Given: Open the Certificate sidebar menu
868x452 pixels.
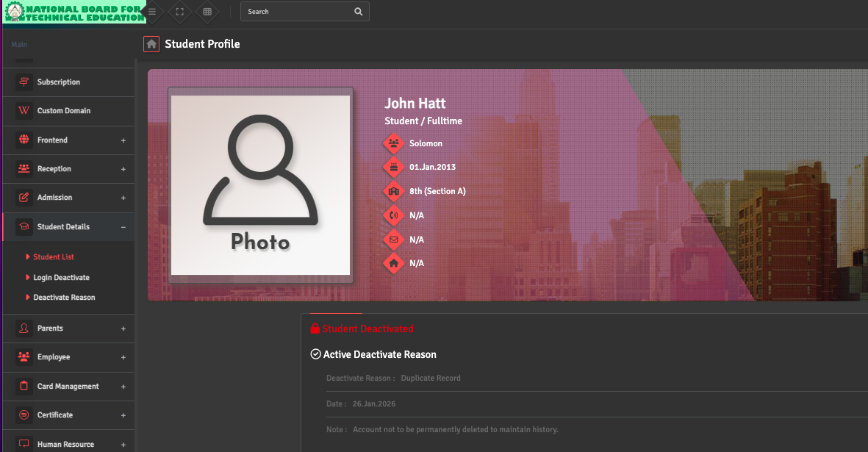Looking at the screenshot, I should coord(55,415).
